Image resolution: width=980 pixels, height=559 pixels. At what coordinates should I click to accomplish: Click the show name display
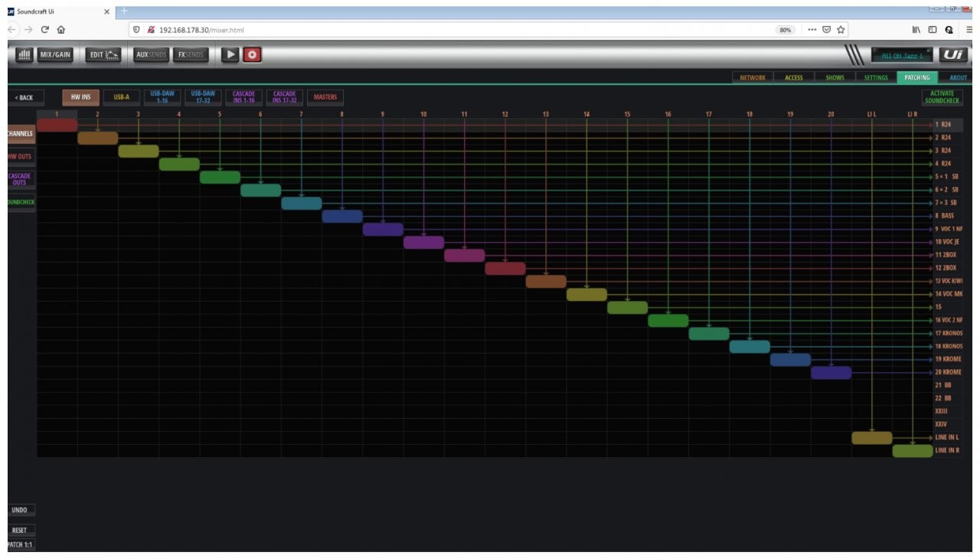pos(903,55)
